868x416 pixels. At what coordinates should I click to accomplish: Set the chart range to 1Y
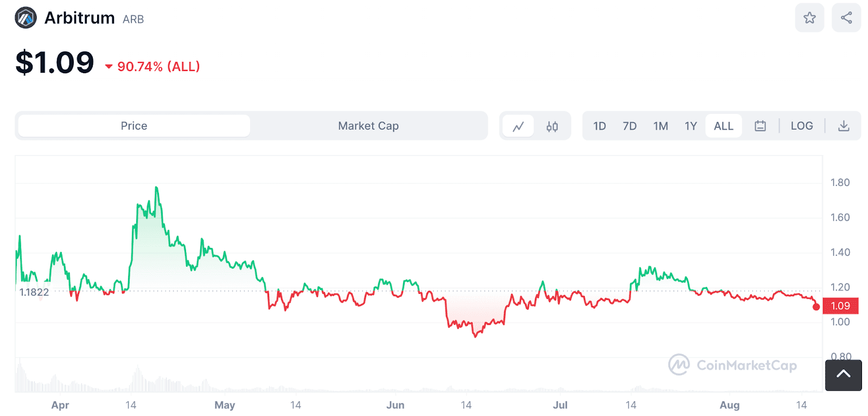(x=691, y=126)
